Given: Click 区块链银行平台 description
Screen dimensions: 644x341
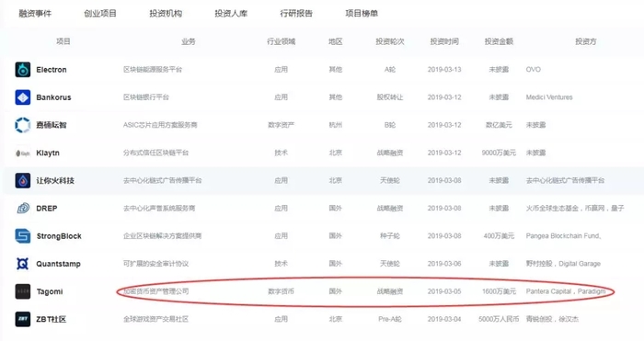Looking at the screenshot, I should (x=145, y=97).
